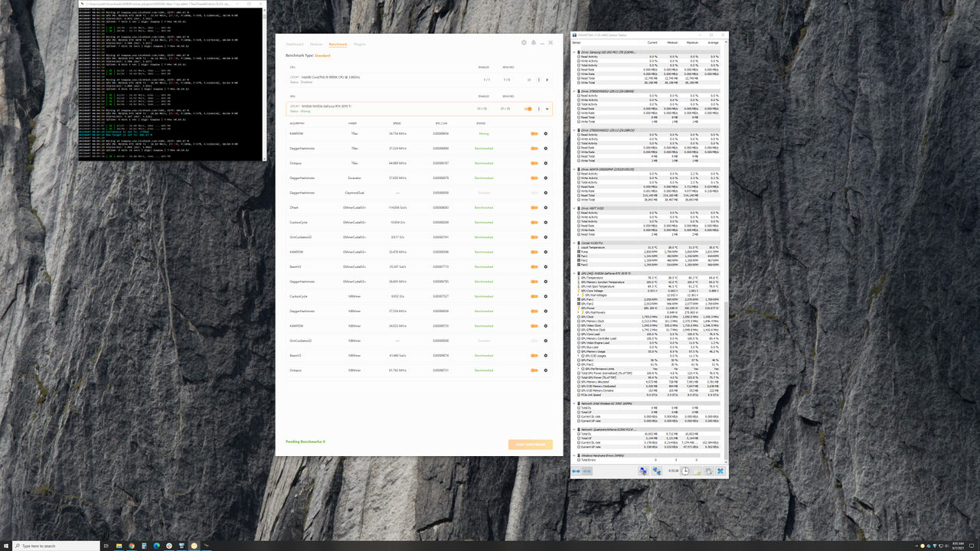Open Benchmark Type Standard dropdown
Image resolution: width=980 pixels, height=551 pixels.
point(322,56)
